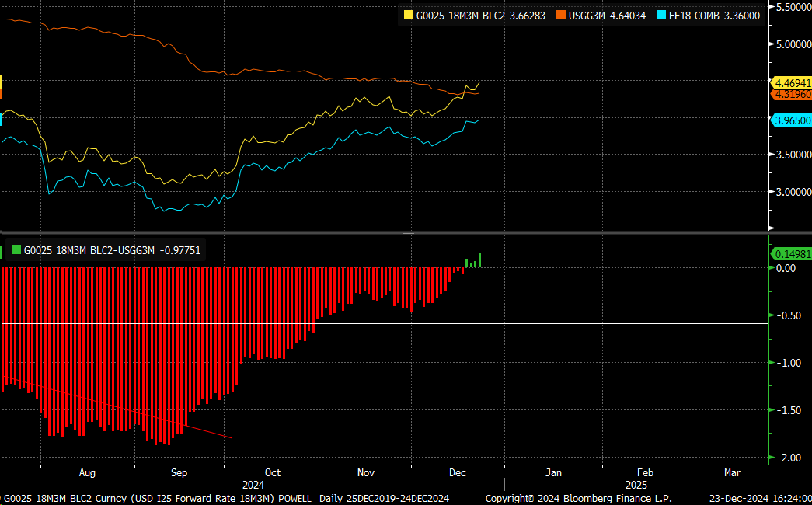
Task: Click the 5.50000 y-axis label
Action: coord(793,7)
